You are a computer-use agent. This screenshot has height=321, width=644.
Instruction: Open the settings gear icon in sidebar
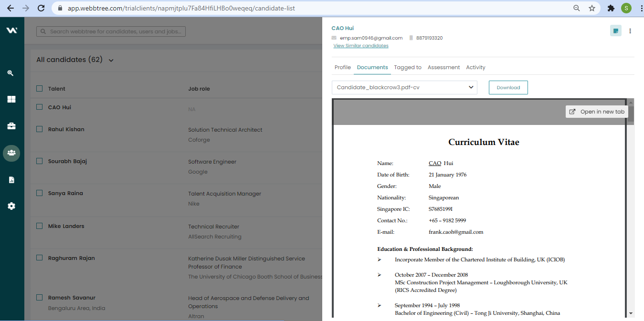(11, 206)
